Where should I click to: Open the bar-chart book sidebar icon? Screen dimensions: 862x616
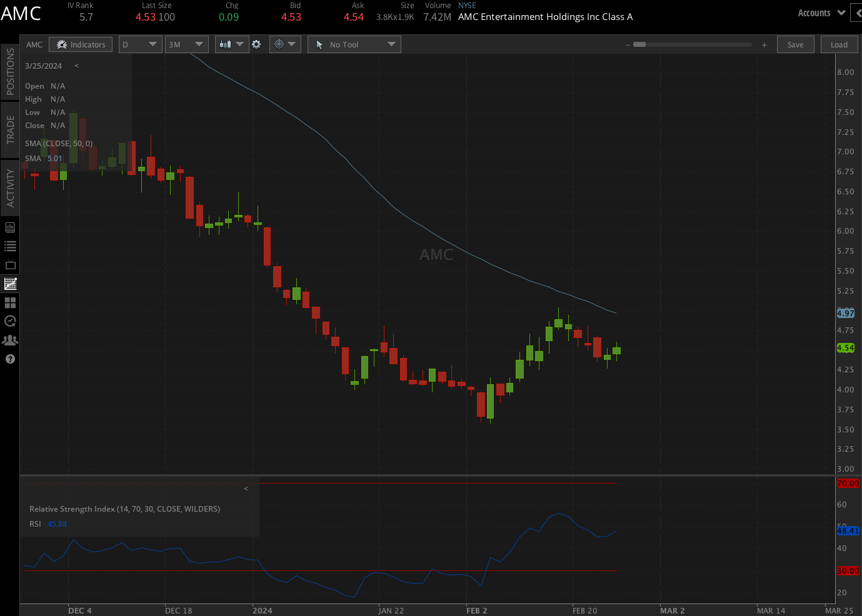tap(10, 227)
